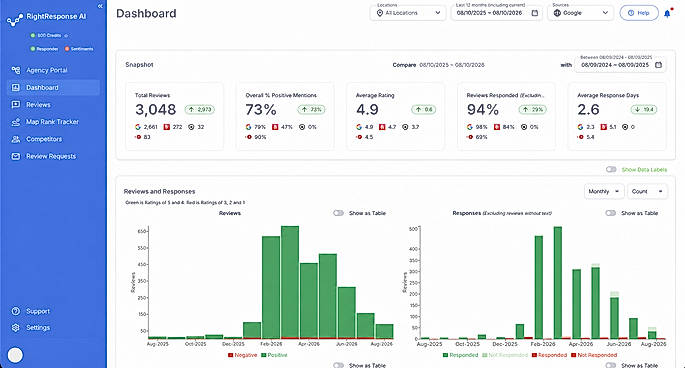Click the Negative red legend swatch
The width and height of the screenshot is (685, 368).
pos(230,355)
